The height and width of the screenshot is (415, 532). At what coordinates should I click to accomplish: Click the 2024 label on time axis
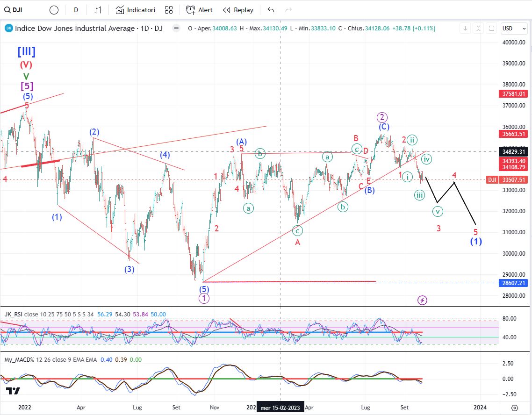click(480, 407)
